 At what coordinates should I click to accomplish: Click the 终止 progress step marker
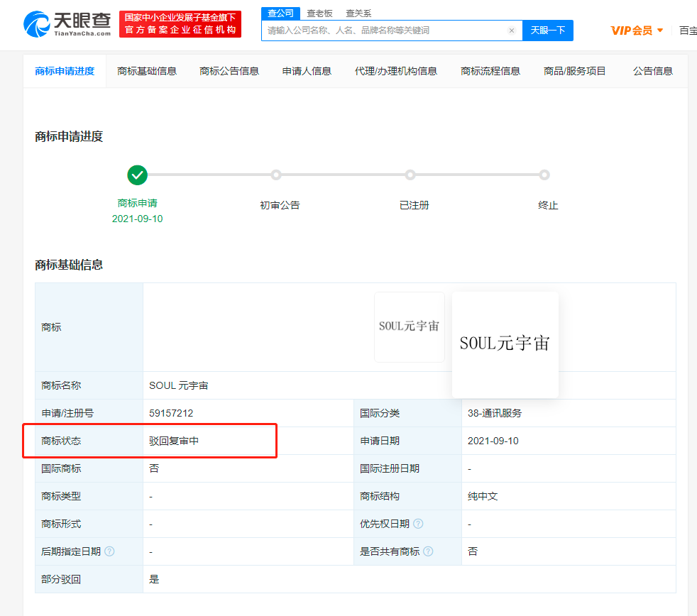544,175
